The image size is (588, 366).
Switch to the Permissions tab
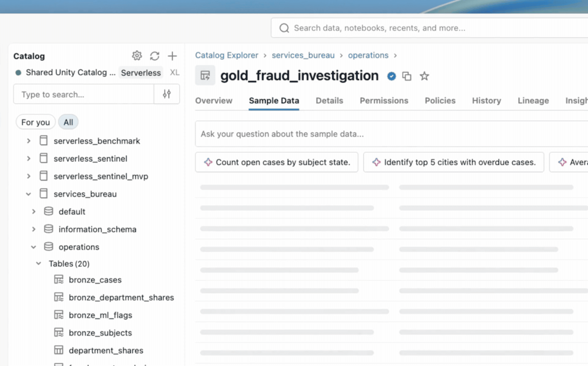(x=384, y=101)
